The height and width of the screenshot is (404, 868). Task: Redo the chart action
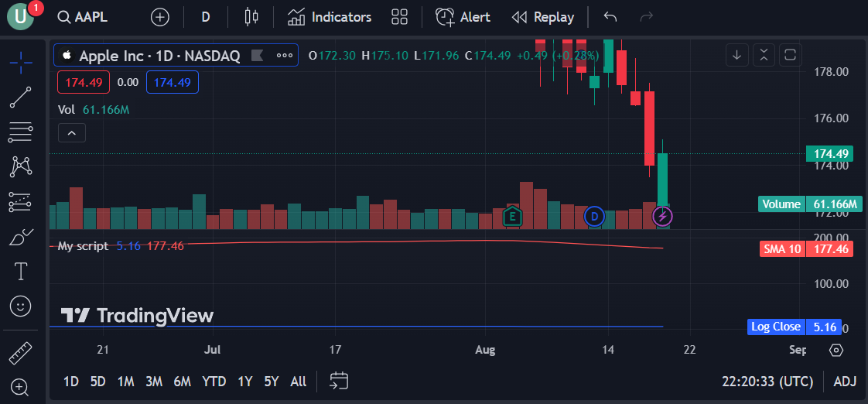pos(646,17)
